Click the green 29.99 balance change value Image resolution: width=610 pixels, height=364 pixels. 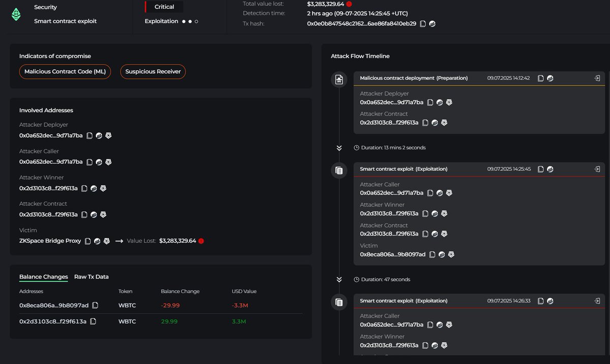click(169, 321)
